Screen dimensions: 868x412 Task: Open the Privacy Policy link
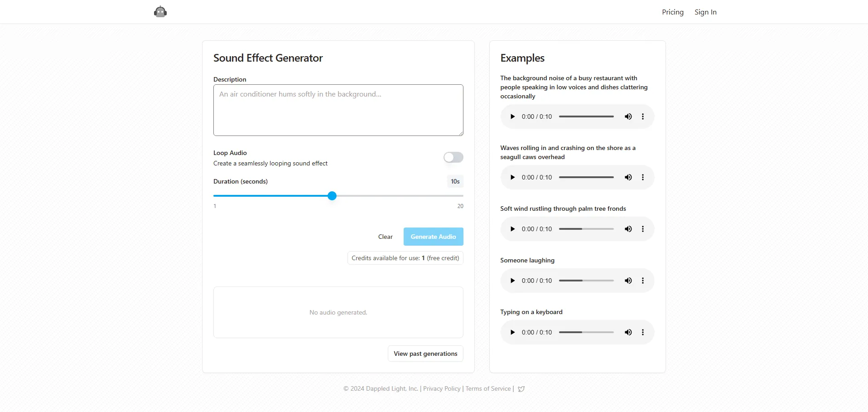[442, 389]
